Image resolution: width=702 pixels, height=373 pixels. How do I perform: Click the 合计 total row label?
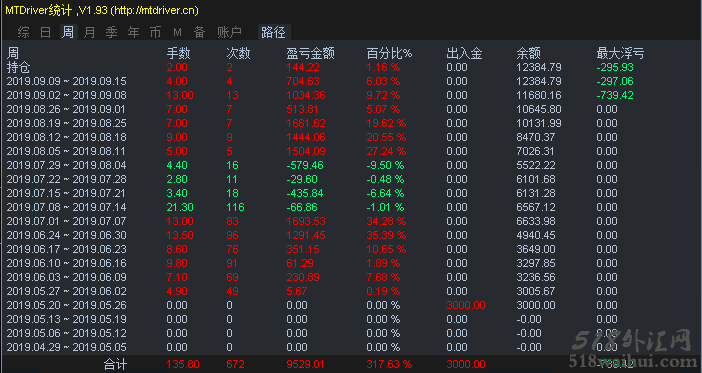pyautogui.click(x=116, y=364)
